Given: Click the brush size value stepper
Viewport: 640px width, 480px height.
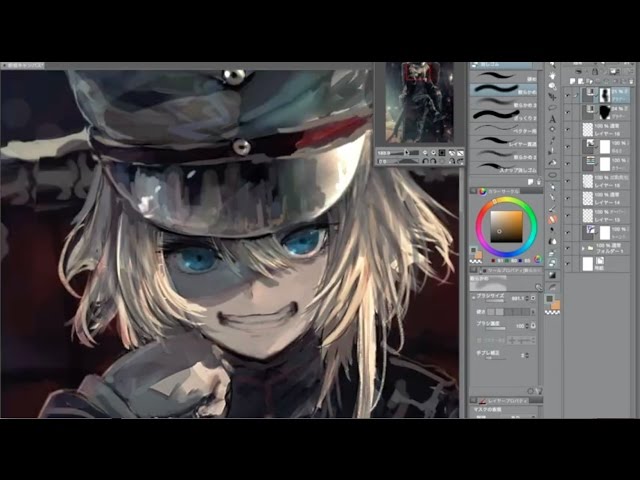Looking at the screenshot, I should pos(527,298).
